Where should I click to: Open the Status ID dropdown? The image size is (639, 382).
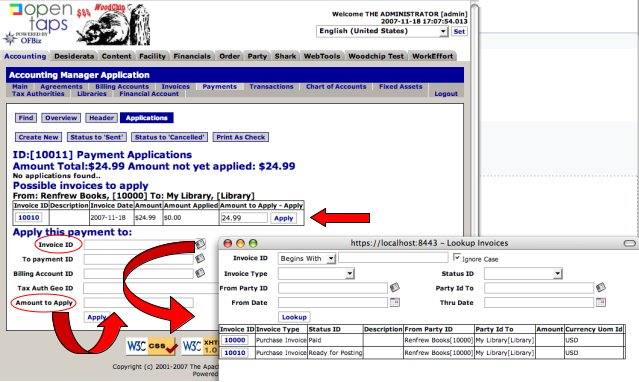click(523, 273)
